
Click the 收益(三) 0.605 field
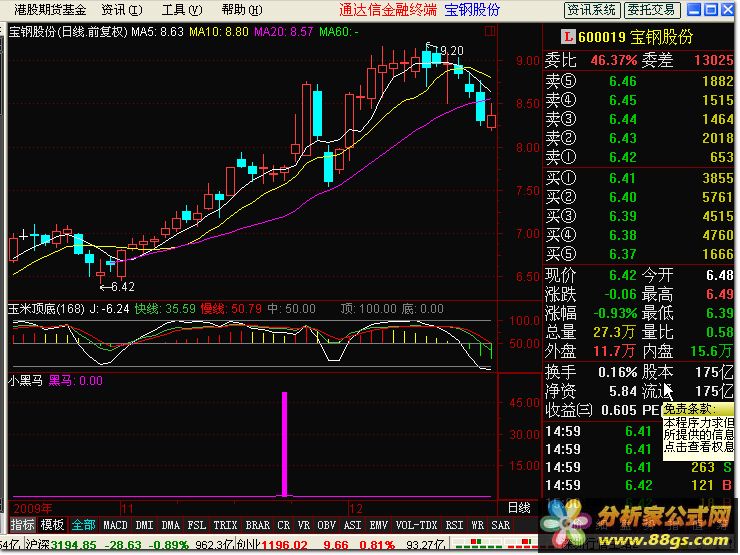coord(591,410)
